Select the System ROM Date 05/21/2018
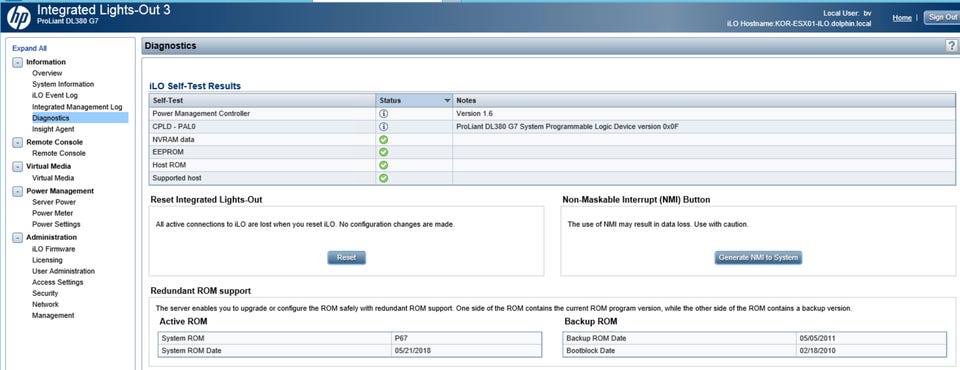Screen dimensions: 960x370 coord(413,350)
